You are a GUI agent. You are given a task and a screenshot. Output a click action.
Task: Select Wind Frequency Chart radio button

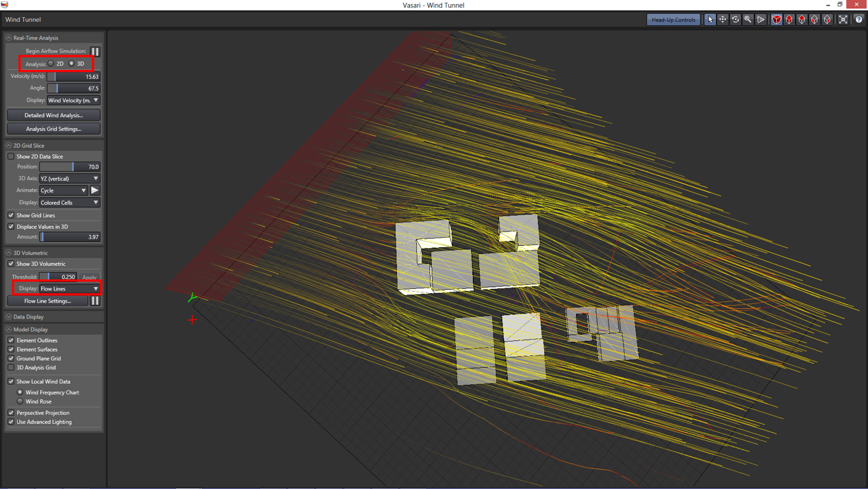pyautogui.click(x=20, y=392)
